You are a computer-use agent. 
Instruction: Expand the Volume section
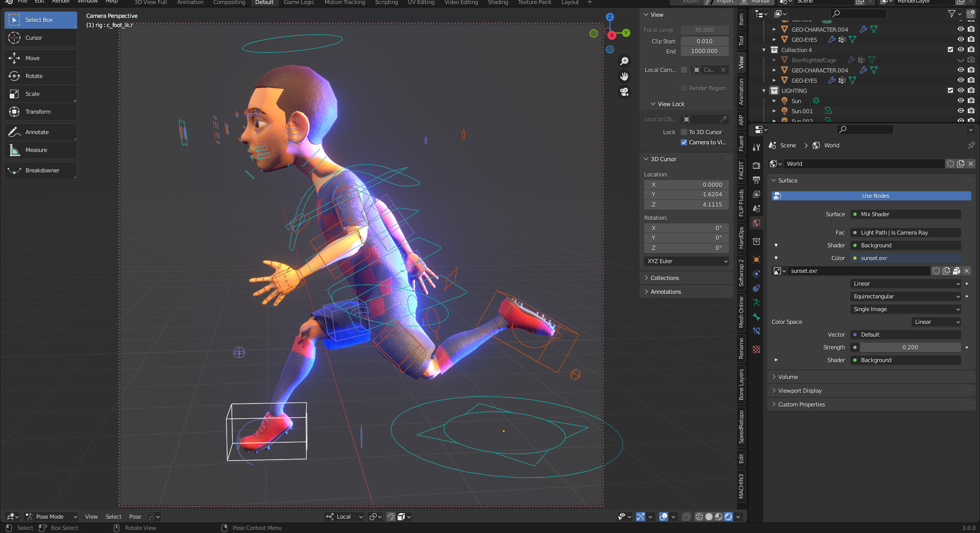(788, 376)
